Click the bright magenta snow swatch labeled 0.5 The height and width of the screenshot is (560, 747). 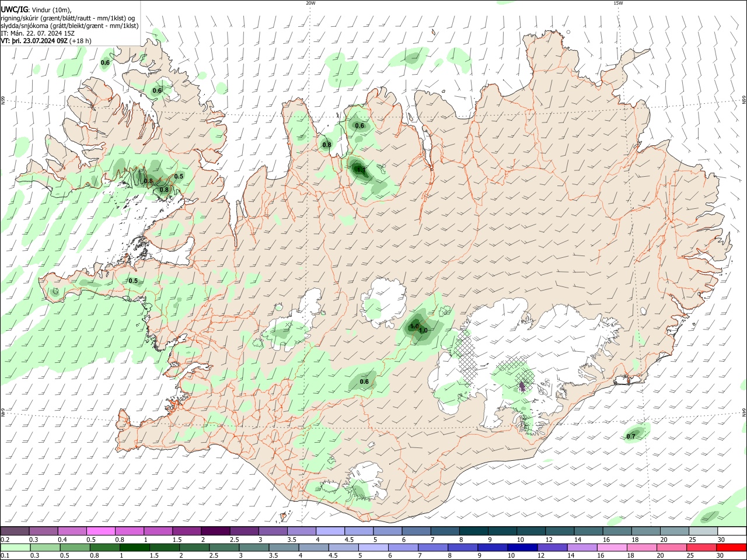100,531
